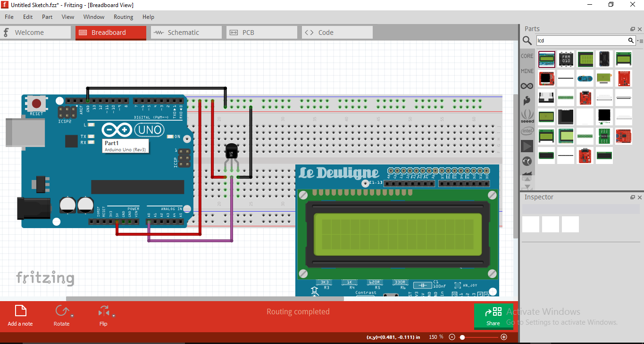Click the Flip tool icon
Viewport: 644px width, 344px height.
tap(103, 311)
